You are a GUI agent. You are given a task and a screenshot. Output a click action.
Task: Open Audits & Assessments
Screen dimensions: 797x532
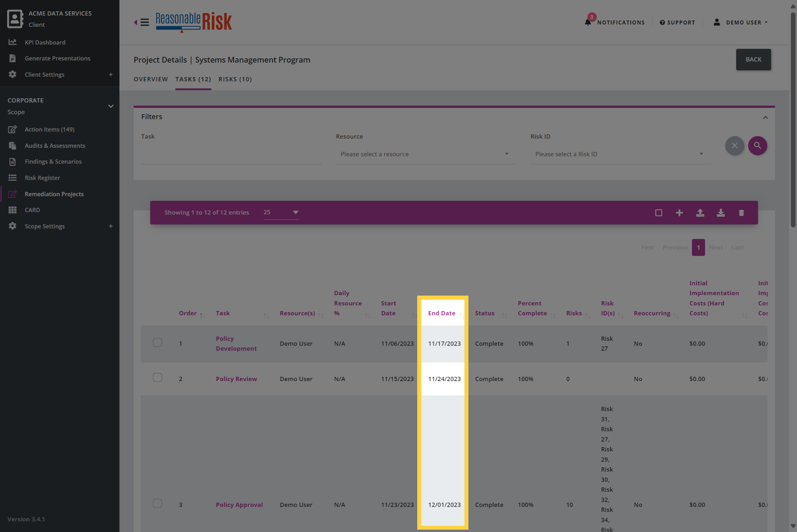coord(55,145)
